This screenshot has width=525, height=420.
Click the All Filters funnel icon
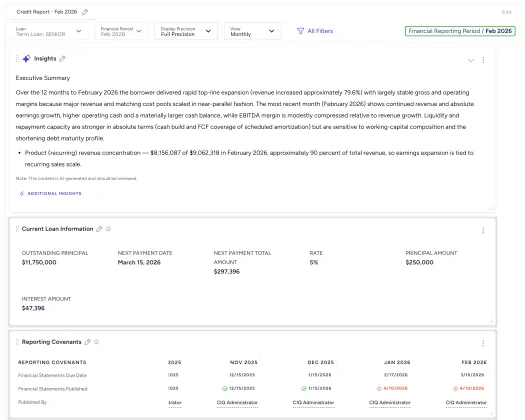[300, 31]
